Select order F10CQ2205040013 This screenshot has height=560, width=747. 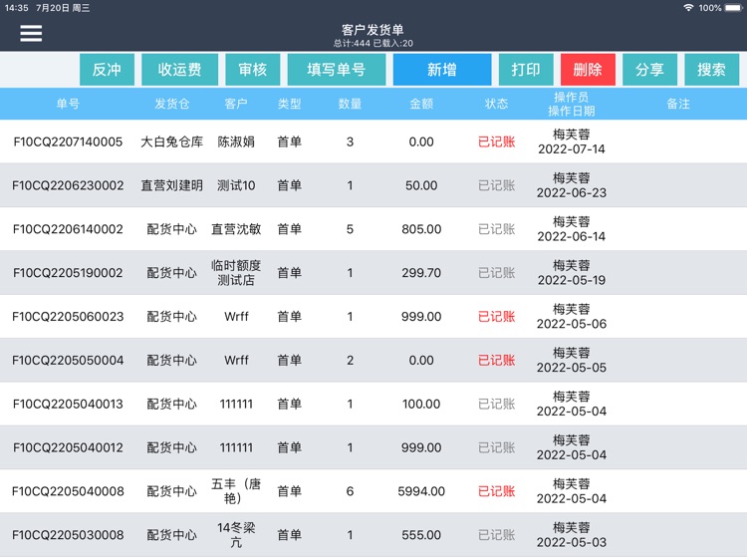pos(68,405)
